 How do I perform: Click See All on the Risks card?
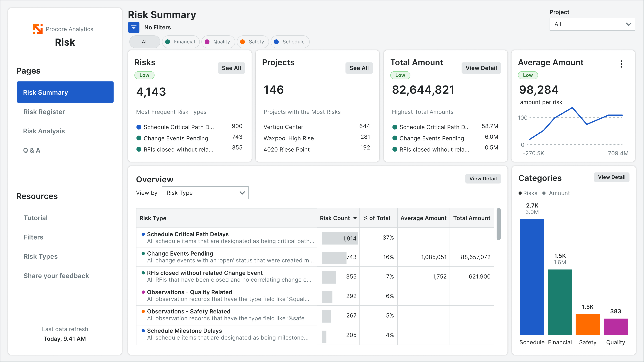click(x=231, y=68)
